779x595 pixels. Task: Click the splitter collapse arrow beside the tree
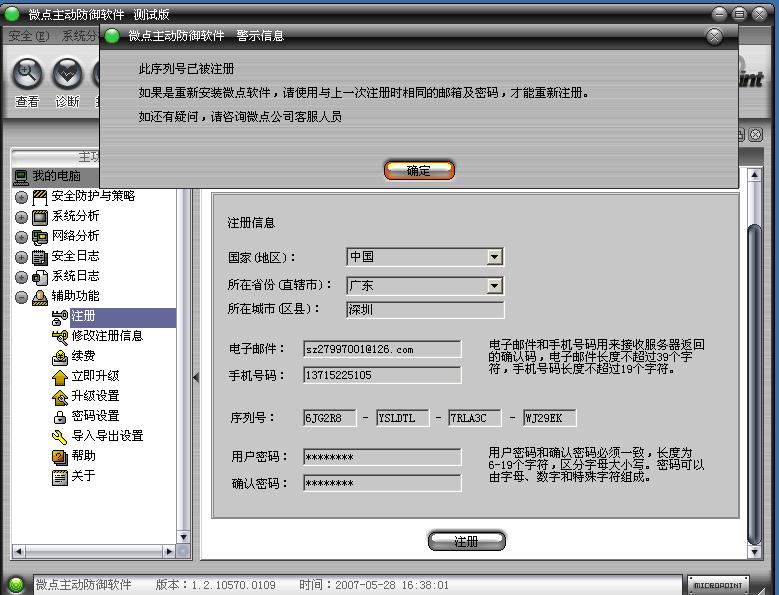[x=196, y=378]
